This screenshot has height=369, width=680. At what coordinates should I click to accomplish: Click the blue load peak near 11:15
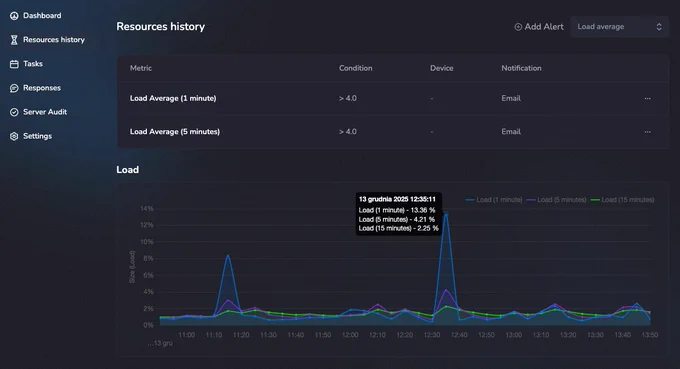tap(228, 256)
